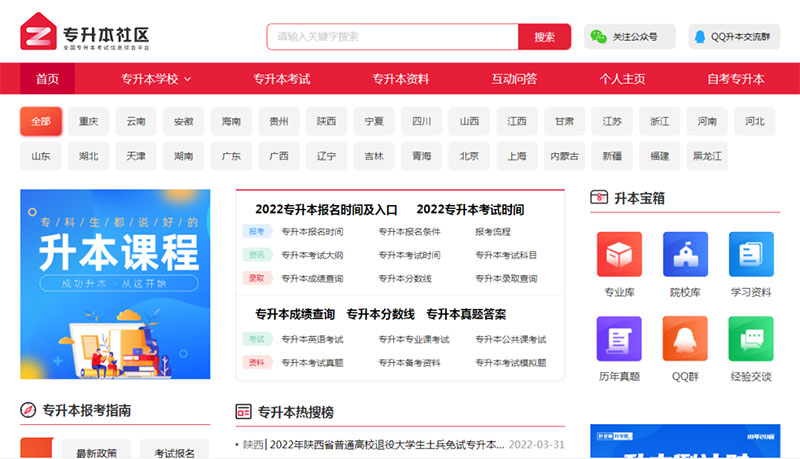Open the 历年真题 past papers icon

[620, 338]
